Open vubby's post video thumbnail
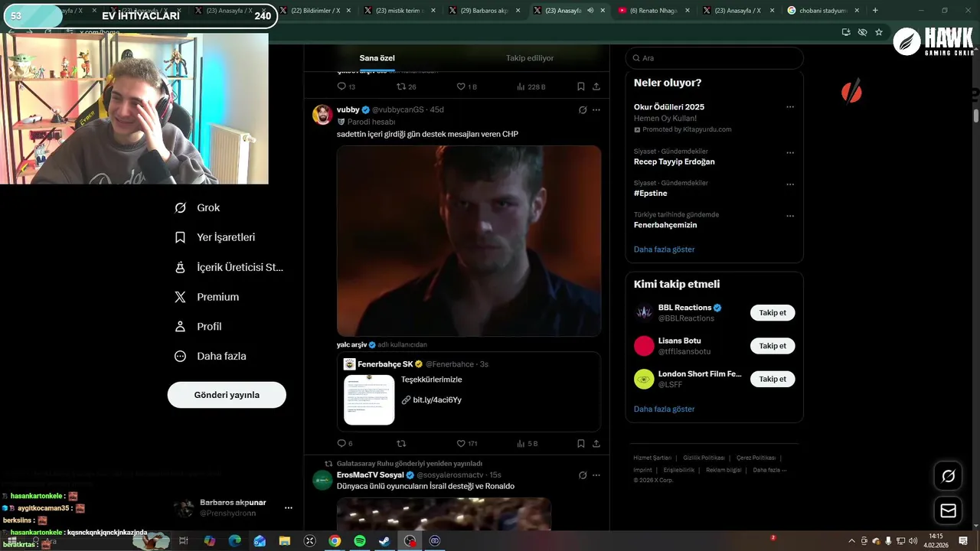This screenshot has width=980, height=551. point(469,241)
